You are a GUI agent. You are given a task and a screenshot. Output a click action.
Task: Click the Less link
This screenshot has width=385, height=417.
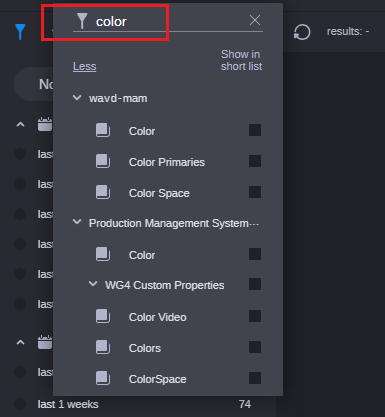tap(85, 66)
